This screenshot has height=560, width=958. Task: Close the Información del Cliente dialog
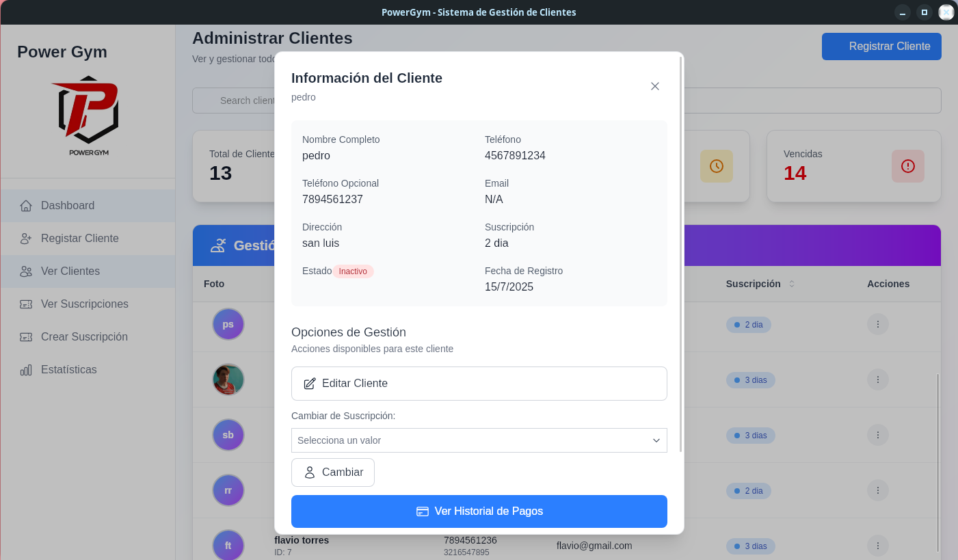[655, 86]
